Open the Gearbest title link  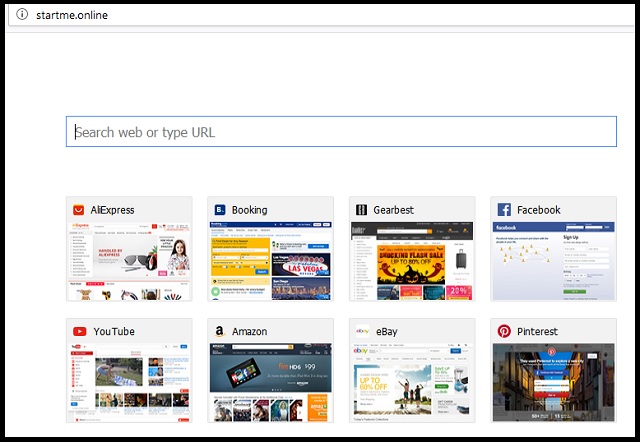coord(393,210)
